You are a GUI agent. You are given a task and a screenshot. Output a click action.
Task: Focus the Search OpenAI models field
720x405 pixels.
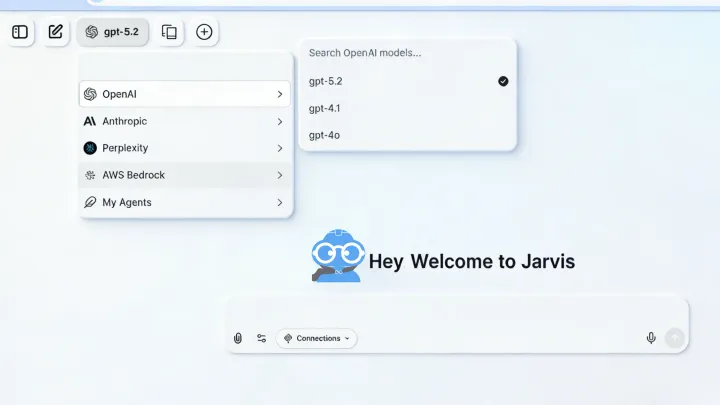[408, 53]
